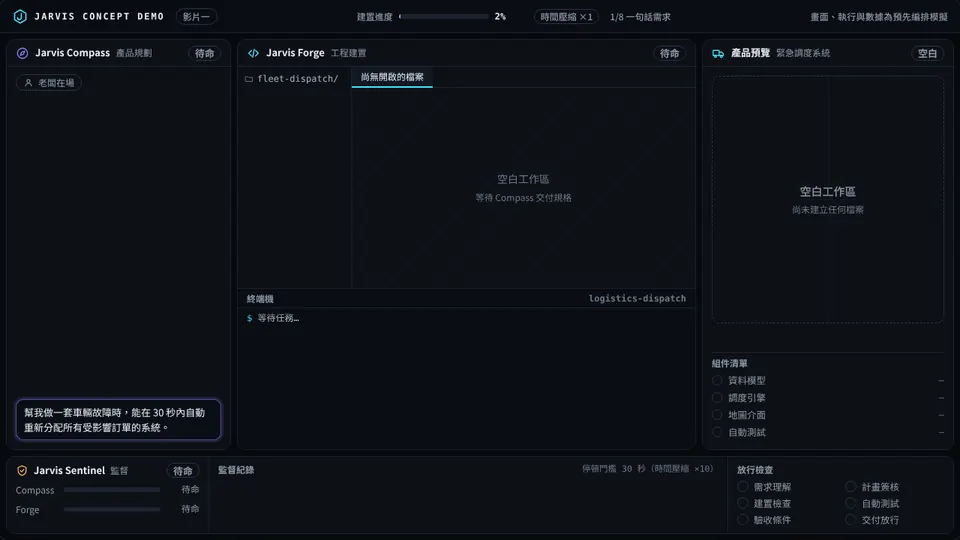Image resolution: width=960 pixels, height=540 pixels.
Task: Click the 緊急調度系統 subtitle
Action: coord(803,53)
